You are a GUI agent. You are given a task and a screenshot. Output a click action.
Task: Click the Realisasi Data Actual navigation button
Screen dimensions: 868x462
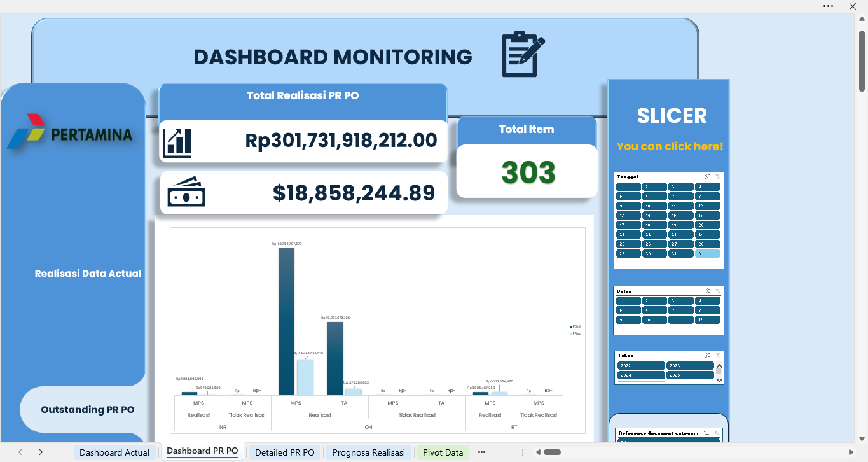88,274
